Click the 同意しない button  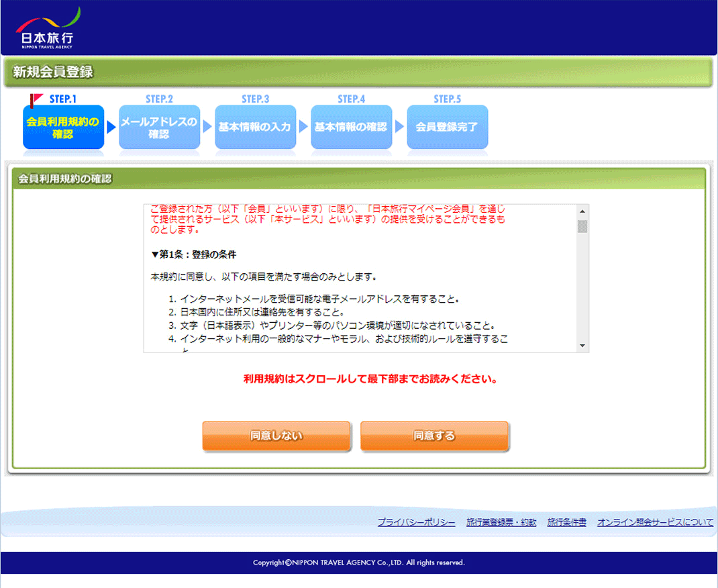[276, 436]
